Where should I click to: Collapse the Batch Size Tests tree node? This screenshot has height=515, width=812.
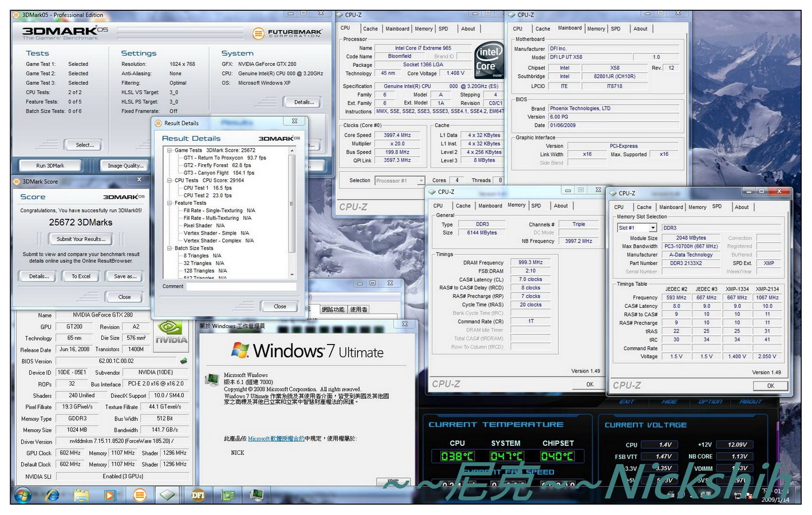pos(170,248)
